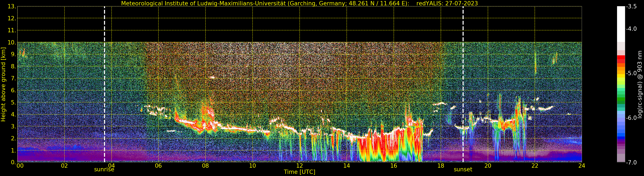This screenshot has width=644, height=176.
Task: Click the '16' tick on the time axis
Action: (x=394, y=166)
